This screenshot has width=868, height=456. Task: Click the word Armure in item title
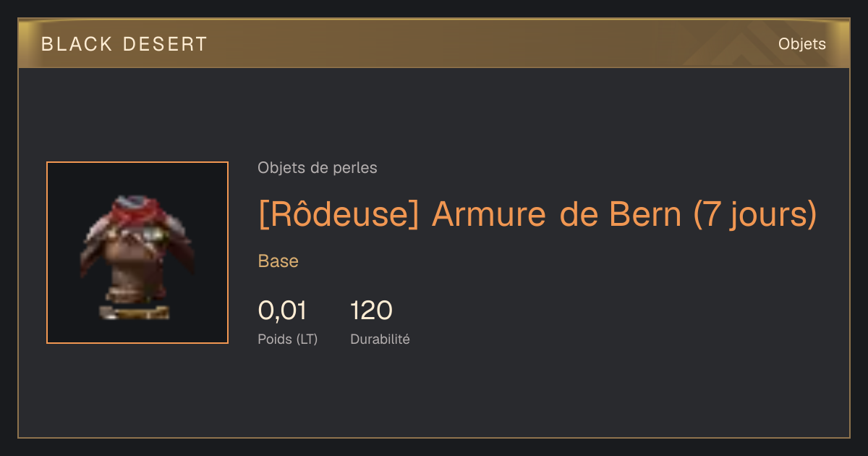489,215
